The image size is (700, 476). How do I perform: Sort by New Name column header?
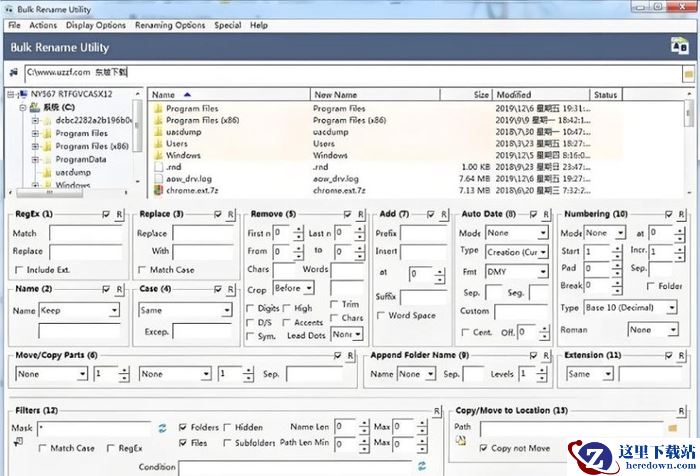tap(375, 95)
